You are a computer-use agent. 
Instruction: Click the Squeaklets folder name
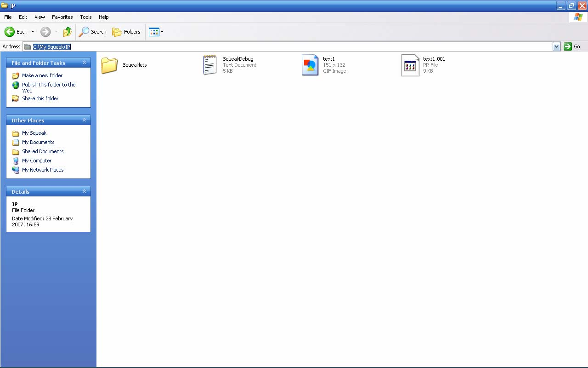pos(135,65)
